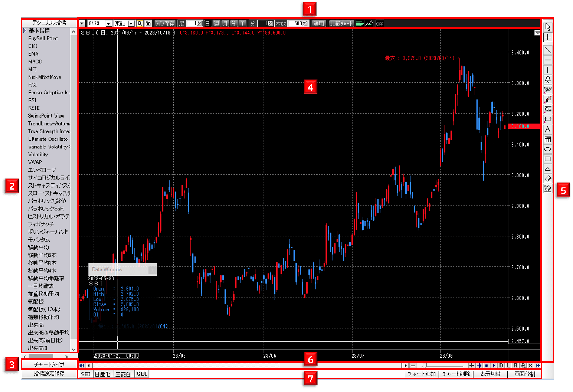Select the Fibonacci fan tool
The image size is (573, 392).
tap(547, 90)
